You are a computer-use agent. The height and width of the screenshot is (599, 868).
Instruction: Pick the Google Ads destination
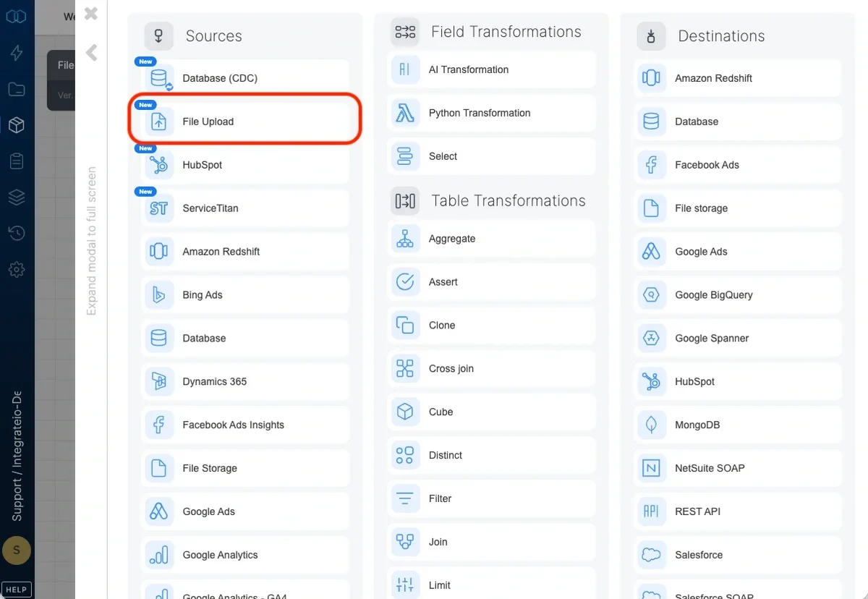pos(738,252)
